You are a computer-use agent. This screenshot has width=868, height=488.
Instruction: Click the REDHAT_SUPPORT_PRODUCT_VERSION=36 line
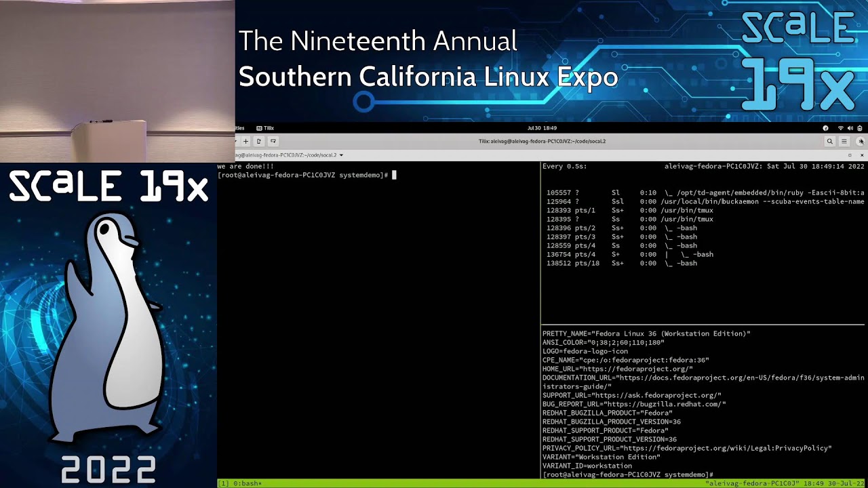coord(610,439)
